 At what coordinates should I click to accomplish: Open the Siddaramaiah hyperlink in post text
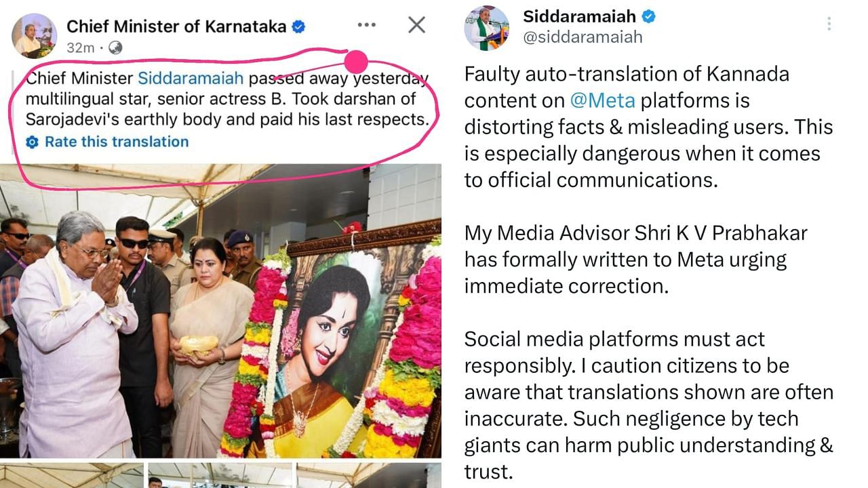point(191,79)
